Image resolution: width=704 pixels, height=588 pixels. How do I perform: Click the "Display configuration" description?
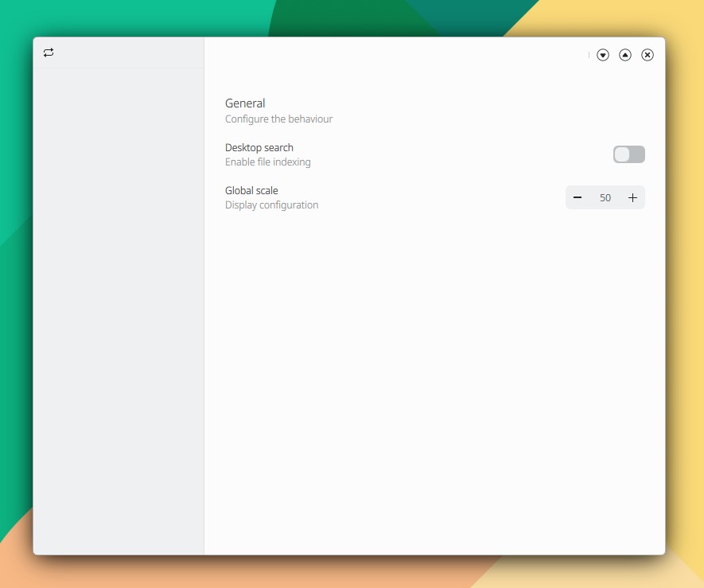pyautogui.click(x=271, y=205)
